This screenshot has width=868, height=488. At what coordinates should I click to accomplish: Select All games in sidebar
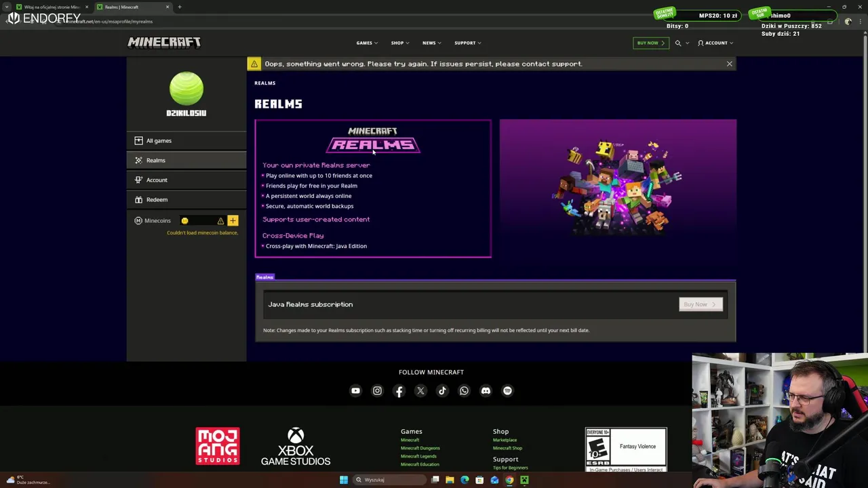(x=186, y=140)
